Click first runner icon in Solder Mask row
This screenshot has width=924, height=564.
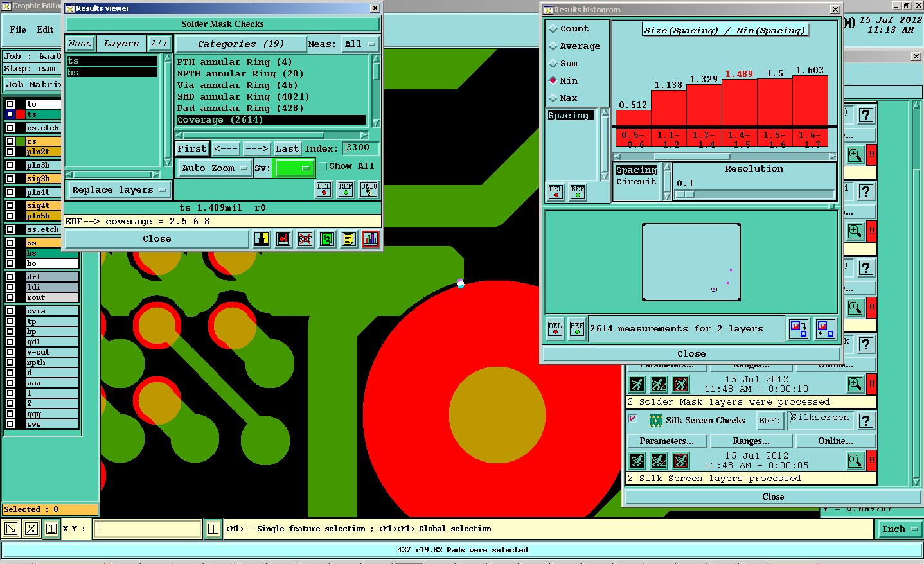tap(637, 384)
